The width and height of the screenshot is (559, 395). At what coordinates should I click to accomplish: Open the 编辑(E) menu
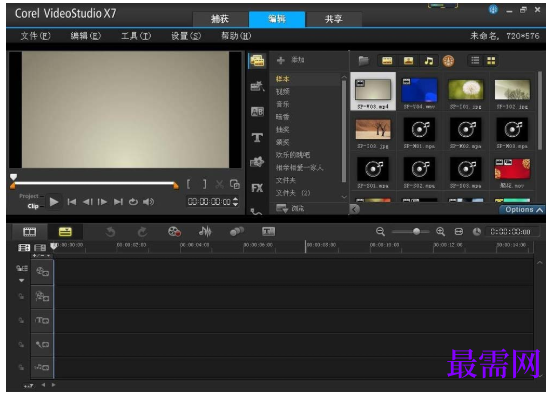pyautogui.click(x=86, y=36)
